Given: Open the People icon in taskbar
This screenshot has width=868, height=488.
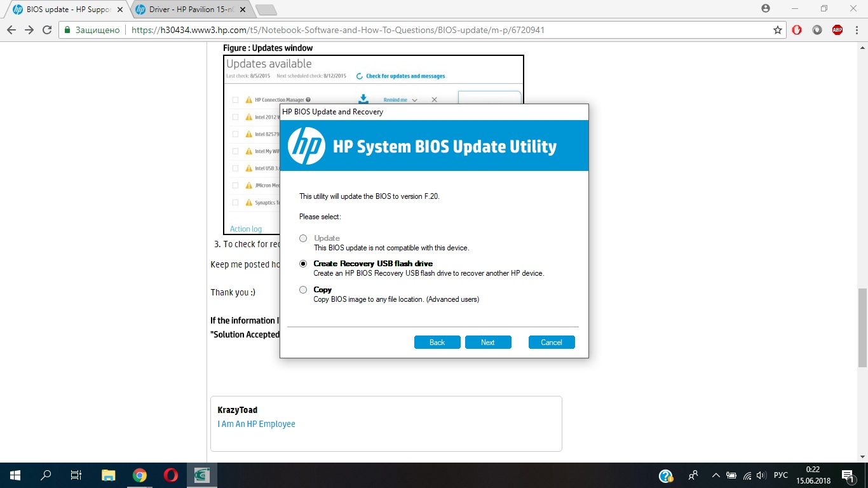Looking at the screenshot, I should (693, 475).
